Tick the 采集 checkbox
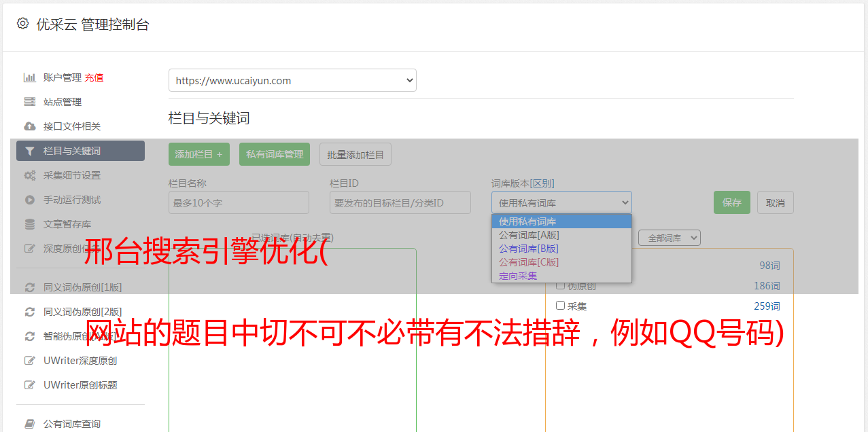The image size is (868, 432). 561,306
